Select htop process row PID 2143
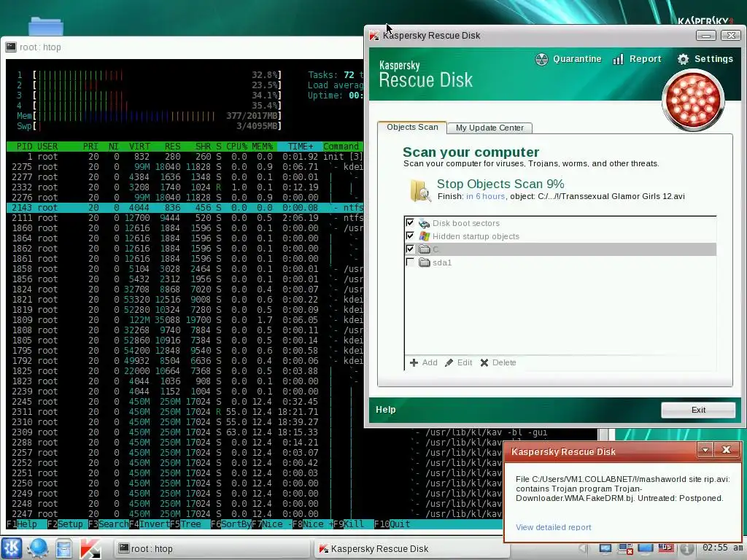747x560 pixels. (185, 208)
